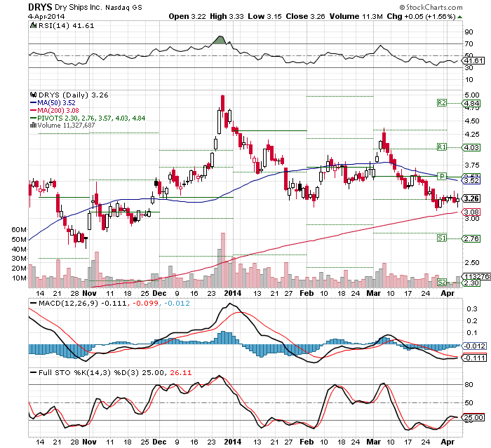Image resolution: width=491 pixels, height=448 pixels.
Task: Click the -0.012 MACD histogram value tag
Action: [473, 346]
